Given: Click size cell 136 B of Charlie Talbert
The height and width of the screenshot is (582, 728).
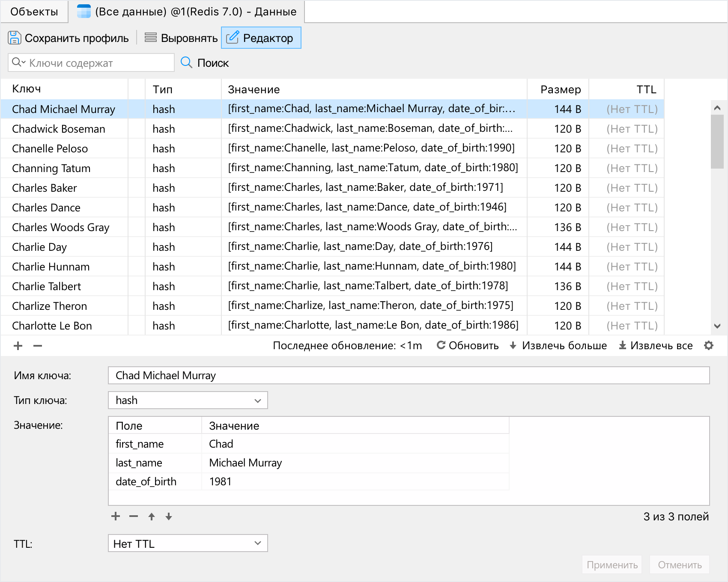Looking at the screenshot, I should pyautogui.click(x=558, y=286).
